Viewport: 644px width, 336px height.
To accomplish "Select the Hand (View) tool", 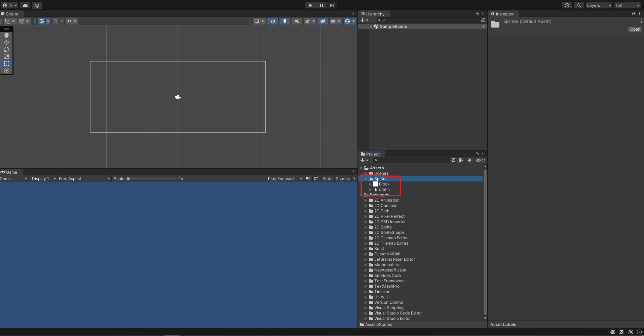I will click(x=6, y=35).
